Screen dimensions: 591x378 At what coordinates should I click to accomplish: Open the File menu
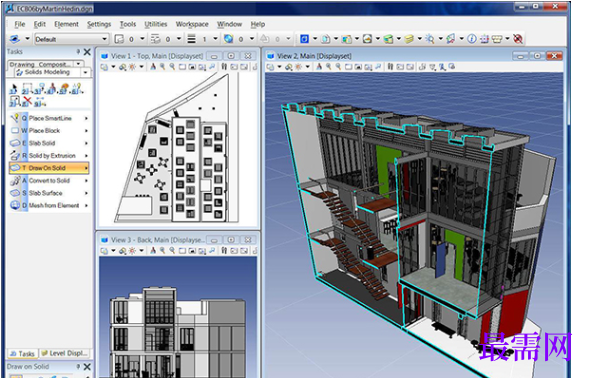click(20, 24)
